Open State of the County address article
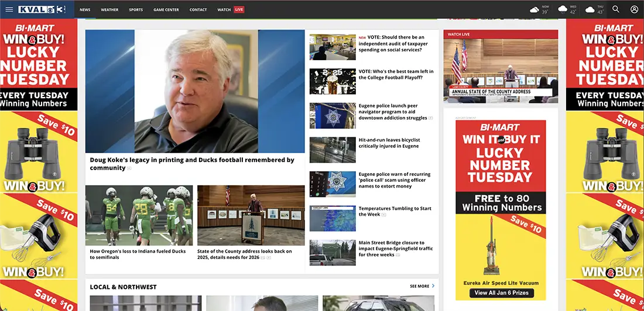The height and width of the screenshot is (311, 644). point(244,254)
